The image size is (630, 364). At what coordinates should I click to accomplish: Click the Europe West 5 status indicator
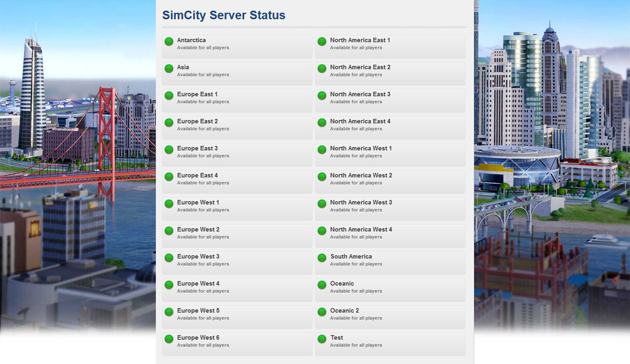pyautogui.click(x=169, y=312)
